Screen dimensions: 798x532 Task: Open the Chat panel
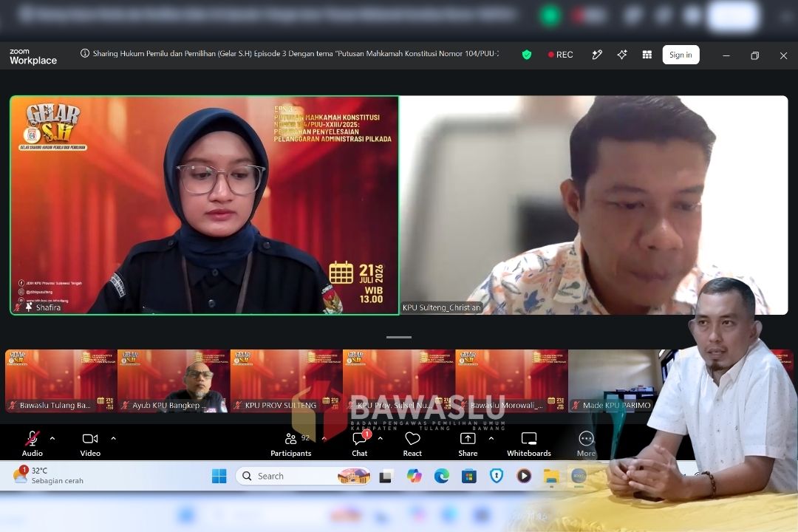(360, 443)
